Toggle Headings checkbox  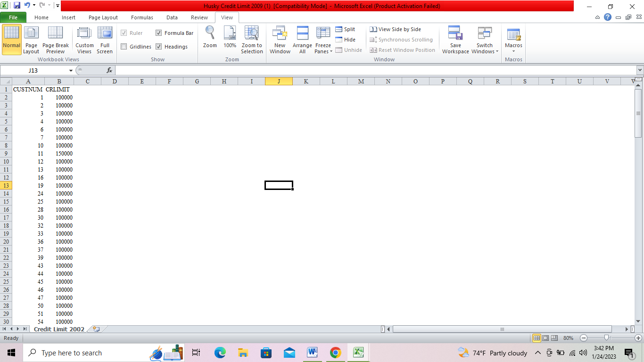159,47
